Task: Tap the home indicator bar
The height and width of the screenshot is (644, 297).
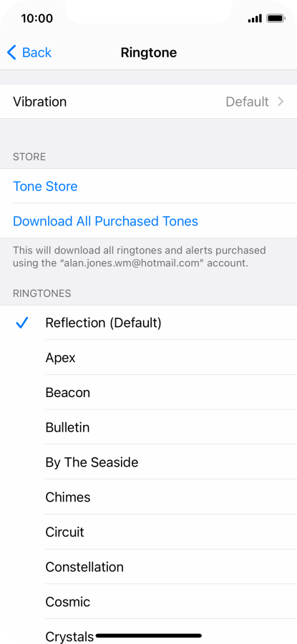Action: tap(148, 636)
